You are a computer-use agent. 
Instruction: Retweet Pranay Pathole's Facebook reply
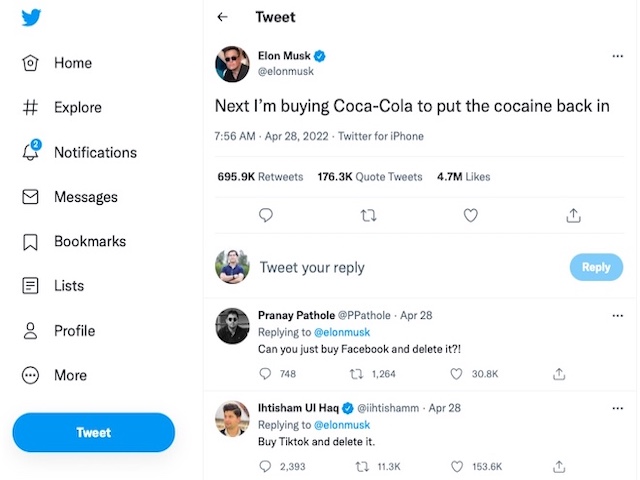click(x=356, y=374)
